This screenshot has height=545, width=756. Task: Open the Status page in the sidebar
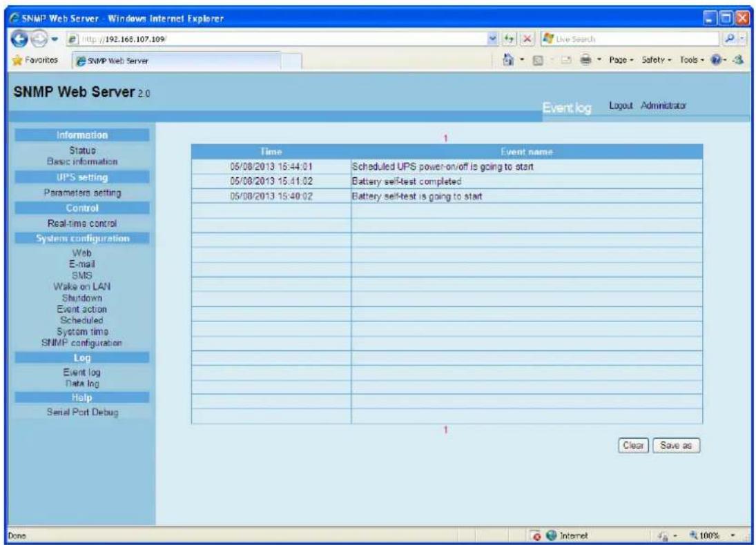[x=82, y=151]
